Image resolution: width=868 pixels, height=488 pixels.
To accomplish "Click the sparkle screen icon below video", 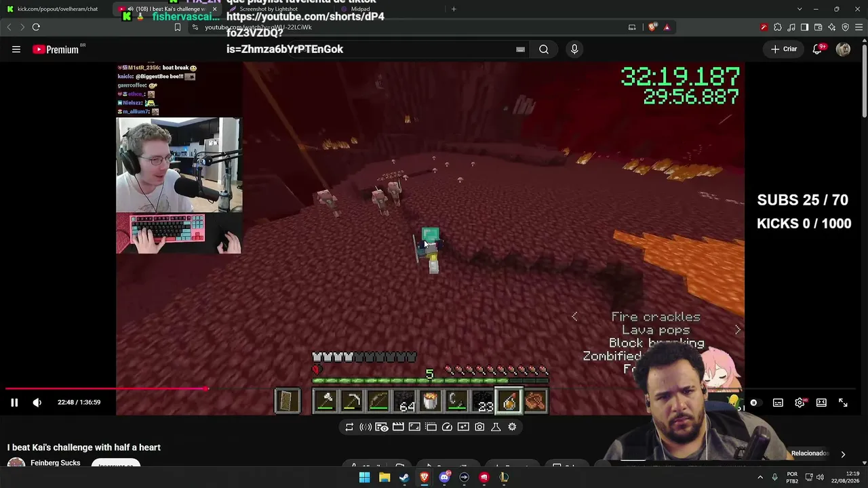I will coord(463,427).
